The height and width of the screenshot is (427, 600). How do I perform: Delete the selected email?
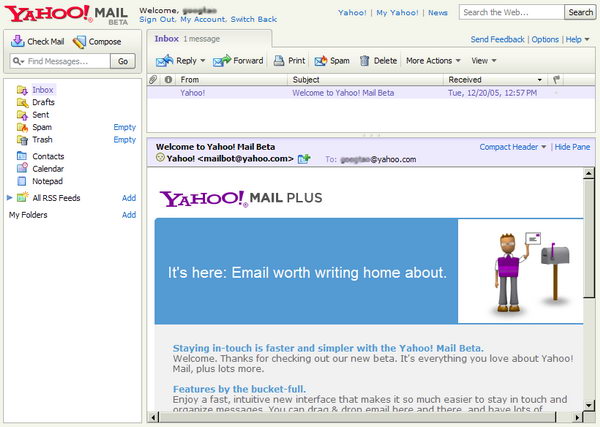pos(378,61)
